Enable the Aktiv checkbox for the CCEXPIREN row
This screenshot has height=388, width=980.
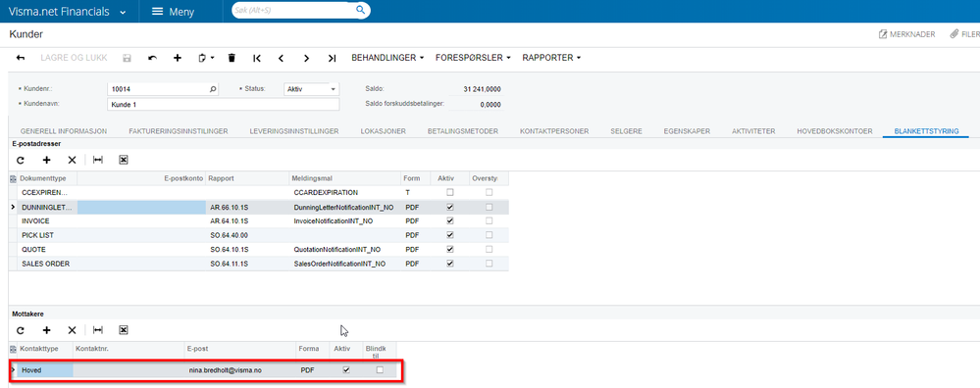[450, 193]
